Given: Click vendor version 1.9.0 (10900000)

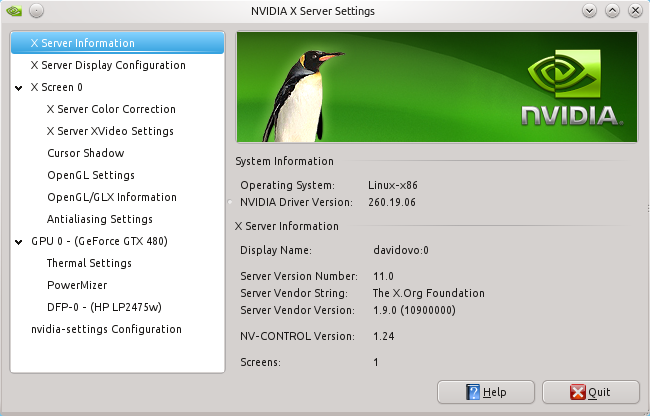Looking at the screenshot, I should 414,310.
